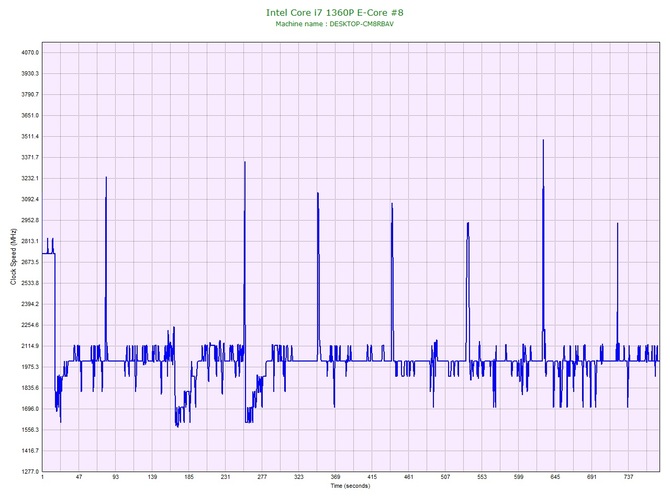Click the 1696.0 y-axis value
Screen dimensions: 670x503
point(30,409)
